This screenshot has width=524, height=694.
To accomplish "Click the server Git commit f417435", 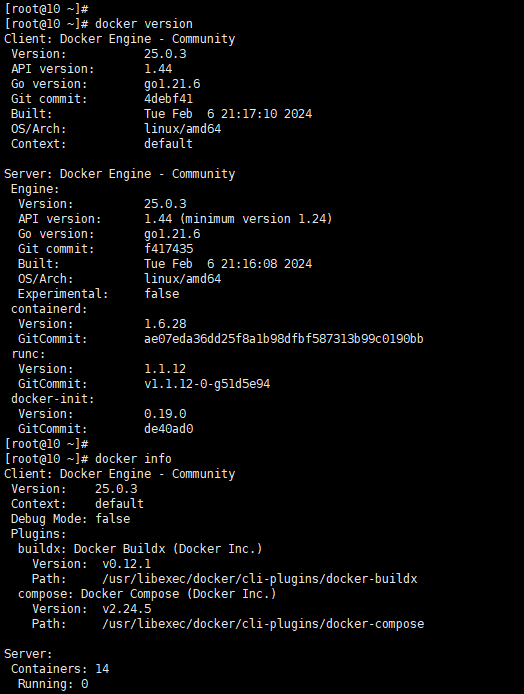I will (x=169, y=249).
